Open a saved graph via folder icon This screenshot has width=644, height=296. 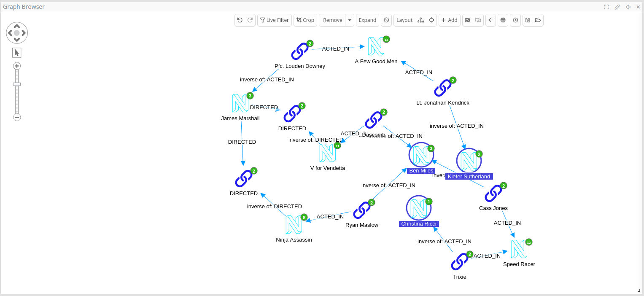click(x=538, y=20)
